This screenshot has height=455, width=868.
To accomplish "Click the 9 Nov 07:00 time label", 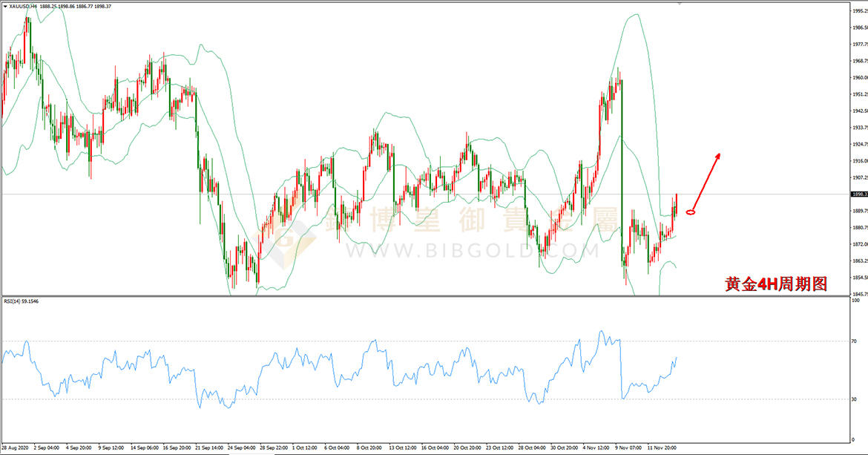I will coord(628,448).
